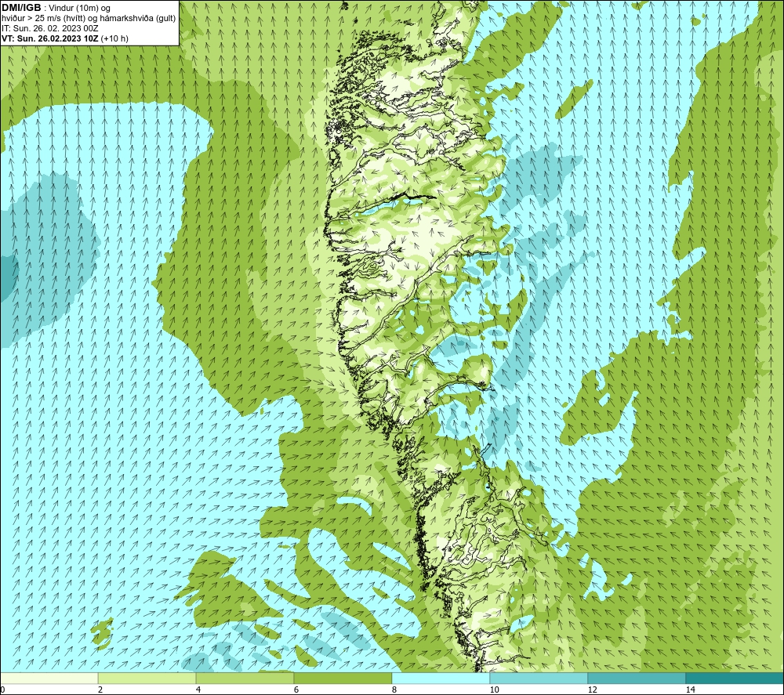Click the scale label '10'
This screenshot has height=695, width=784.
click(x=494, y=690)
